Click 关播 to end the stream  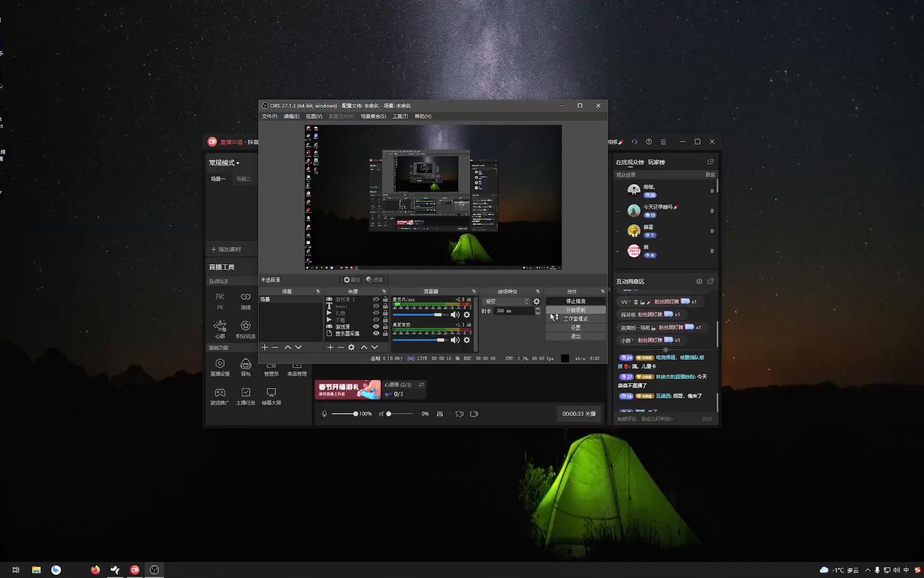pyautogui.click(x=579, y=414)
